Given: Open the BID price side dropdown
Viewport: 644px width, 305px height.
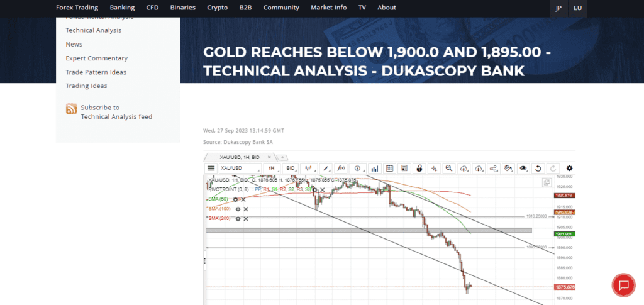Looking at the screenshot, I should click(x=291, y=169).
